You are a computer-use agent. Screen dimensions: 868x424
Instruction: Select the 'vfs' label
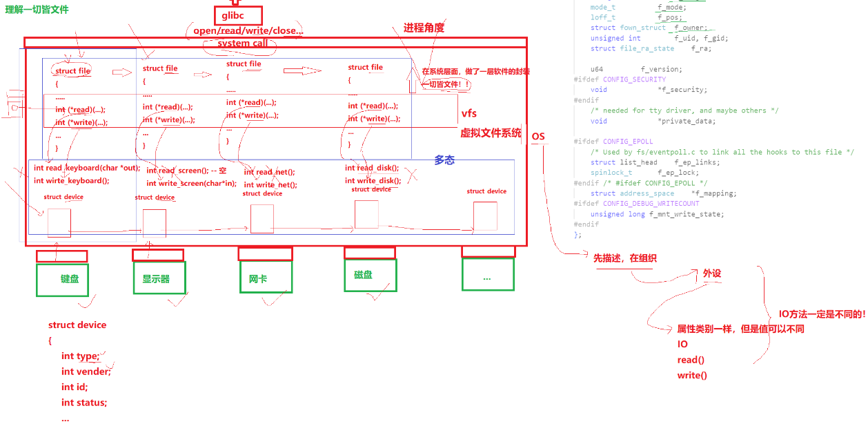tap(468, 113)
